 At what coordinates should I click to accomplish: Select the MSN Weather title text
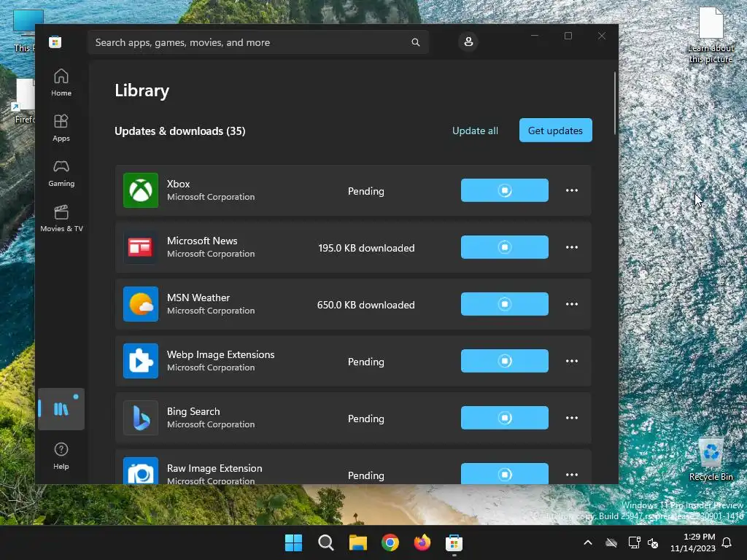pos(198,297)
